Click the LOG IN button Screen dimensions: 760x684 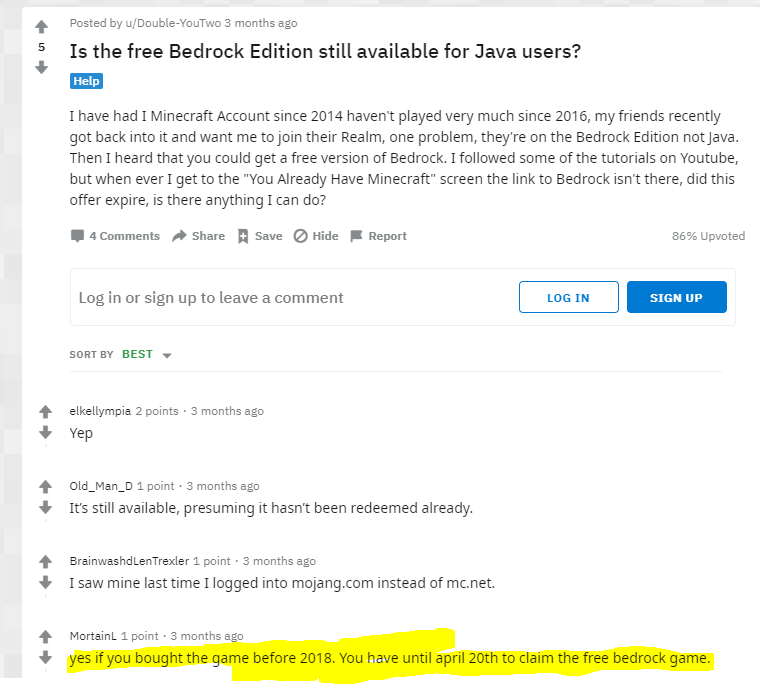[569, 297]
